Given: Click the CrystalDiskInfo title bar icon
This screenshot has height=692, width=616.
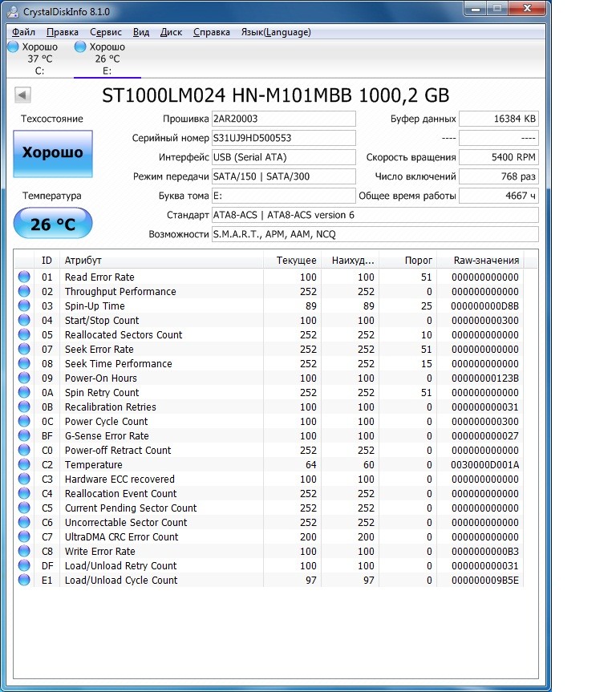Looking at the screenshot, I should (14, 11).
